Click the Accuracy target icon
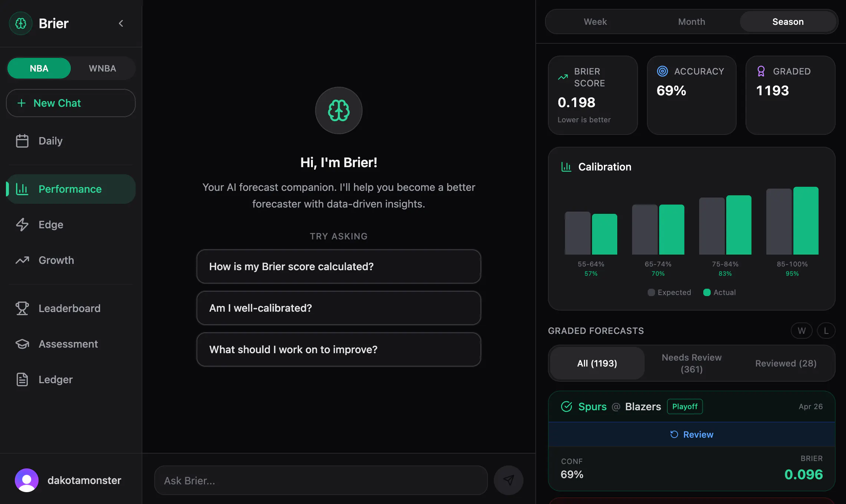Image resolution: width=846 pixels, height=504 pixels. pos(662,71)
